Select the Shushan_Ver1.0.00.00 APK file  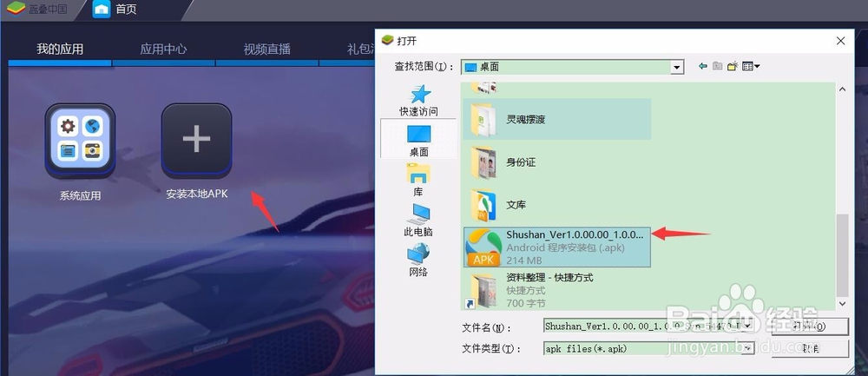(557, 247)
